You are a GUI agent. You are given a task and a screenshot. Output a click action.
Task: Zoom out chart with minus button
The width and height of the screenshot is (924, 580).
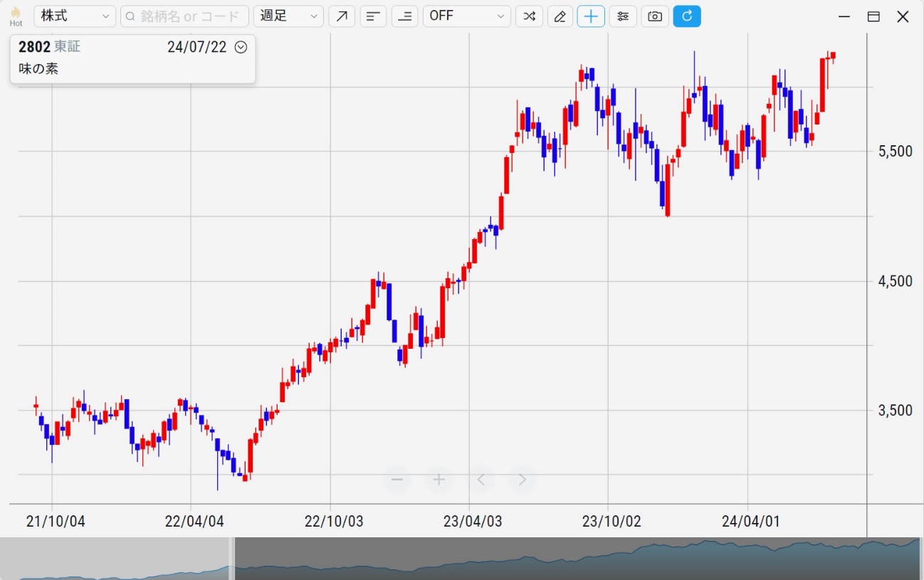[x=397, y=480]
